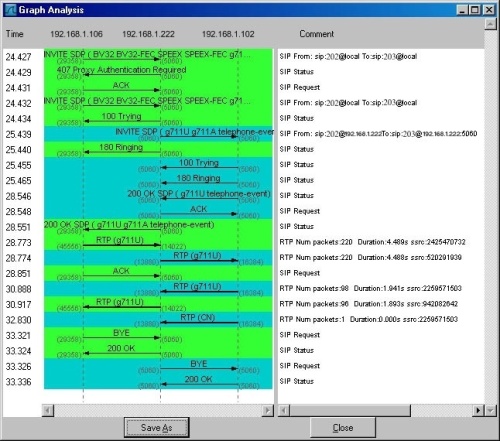The image size is (500, 441).
Task: Select INVITE SDP g711U message at 25.439
Action: [194, 132]
